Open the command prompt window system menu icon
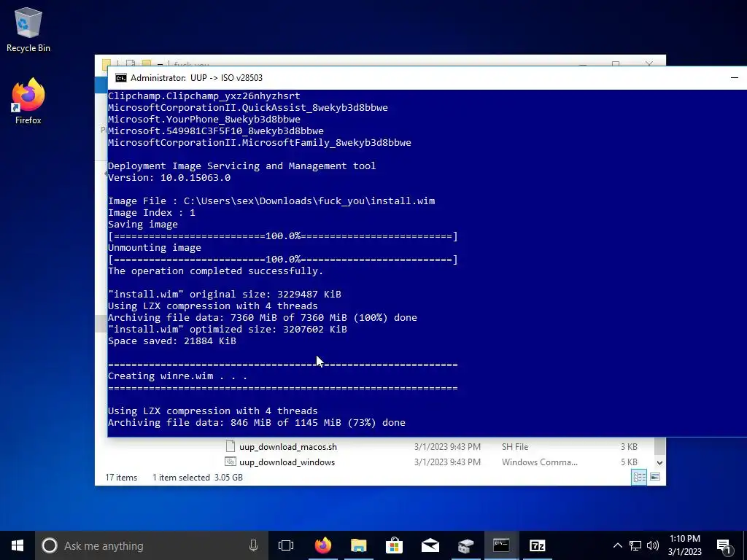The image size is (747, 560). 121,77
